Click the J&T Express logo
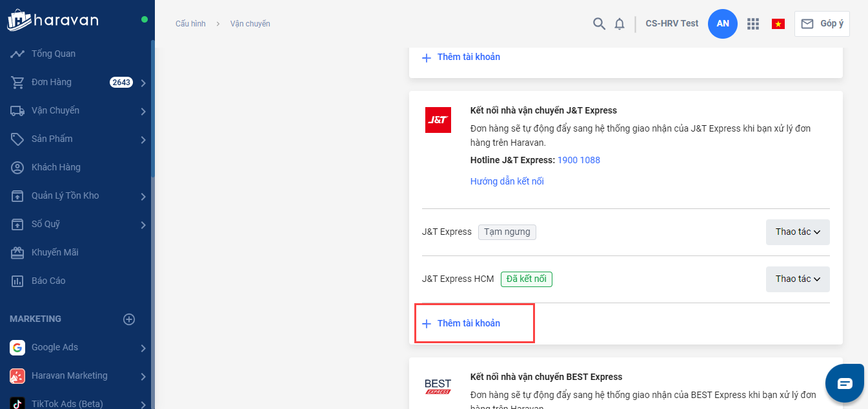The width and height of the screenshot is (868, 409). [x=438, y=120]
